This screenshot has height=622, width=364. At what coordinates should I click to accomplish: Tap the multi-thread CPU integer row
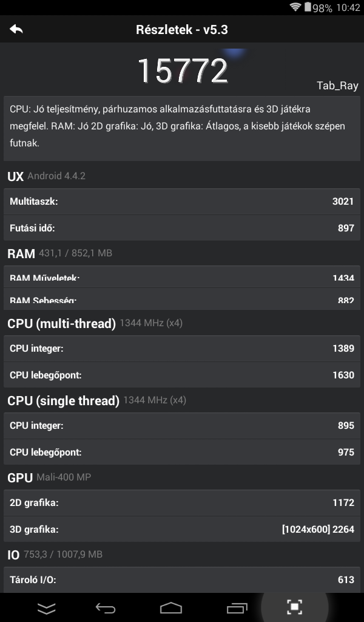coord(182,348)
